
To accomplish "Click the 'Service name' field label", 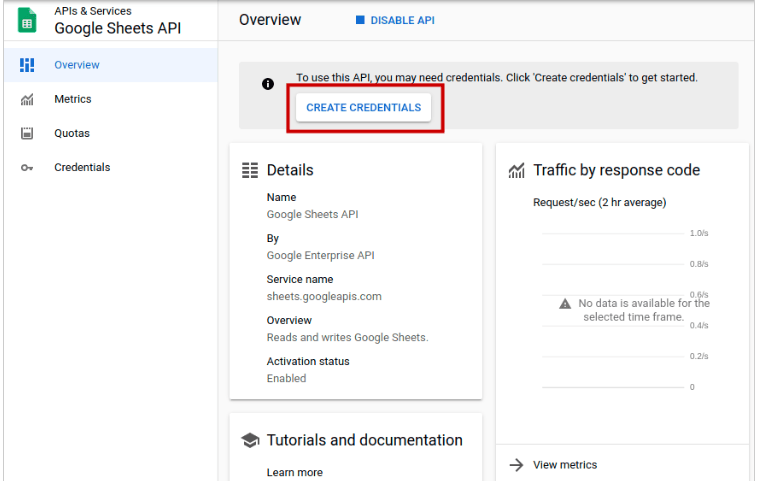I will (x=300, y=280).
